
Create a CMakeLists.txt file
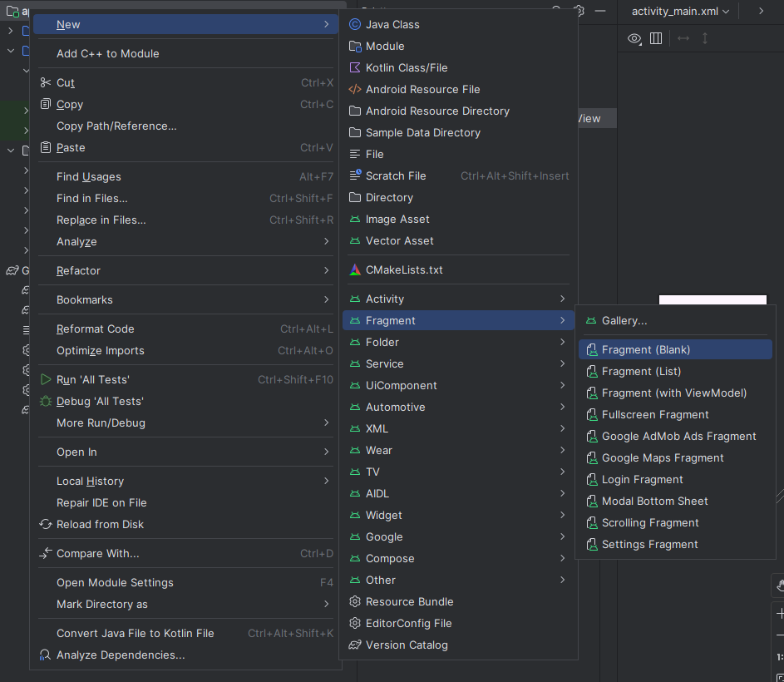point(457,269)
